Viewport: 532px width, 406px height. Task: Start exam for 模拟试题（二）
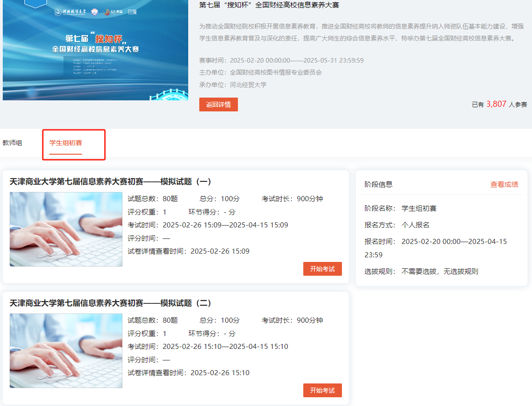tap(322, 390)
